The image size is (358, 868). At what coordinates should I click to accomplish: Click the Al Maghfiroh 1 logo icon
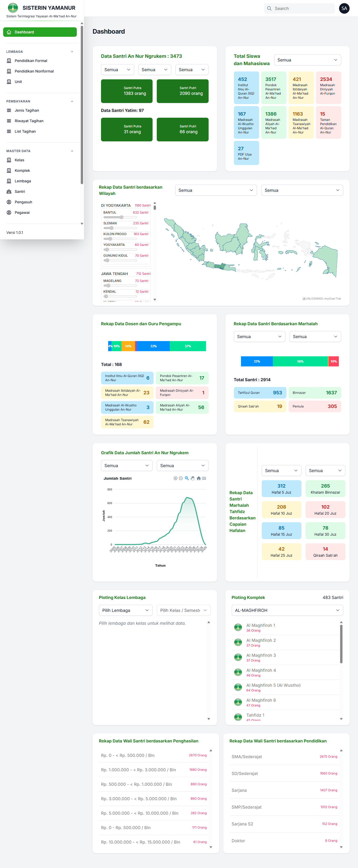(238, 627)
